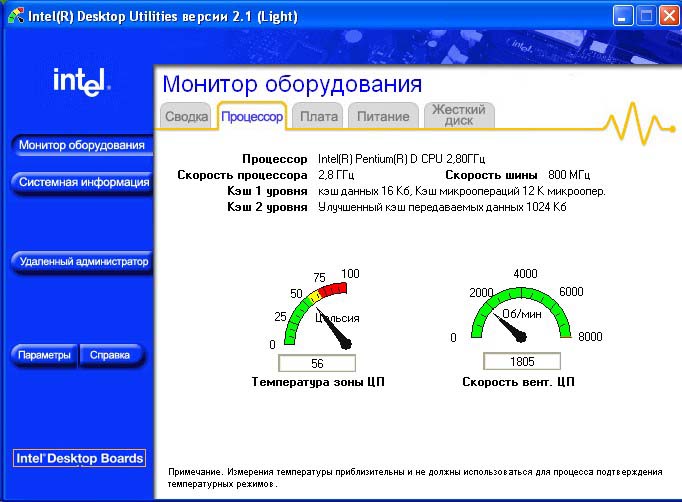682x502 pixels.
Task: Click the fan speed field showing 1805
Action: tap(522, 361)
